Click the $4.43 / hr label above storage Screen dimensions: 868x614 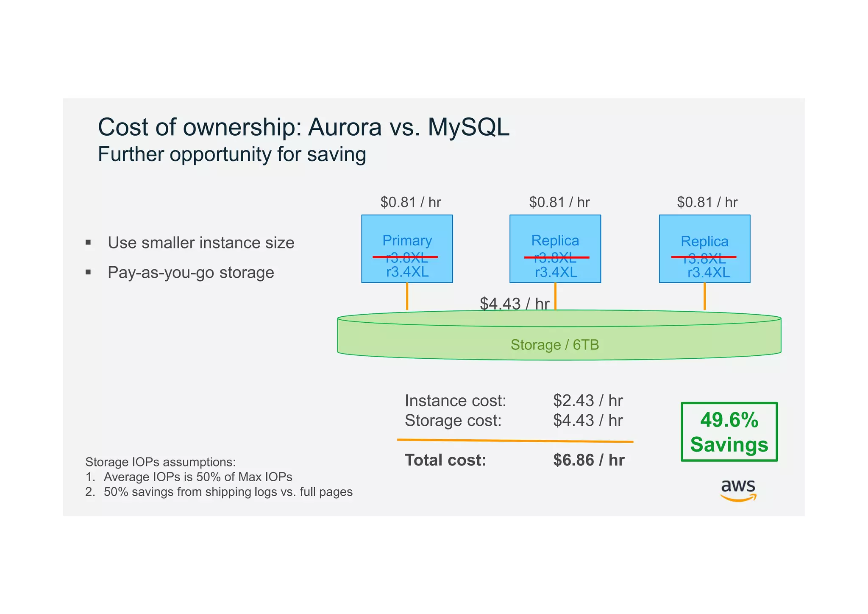coord(514,304)
